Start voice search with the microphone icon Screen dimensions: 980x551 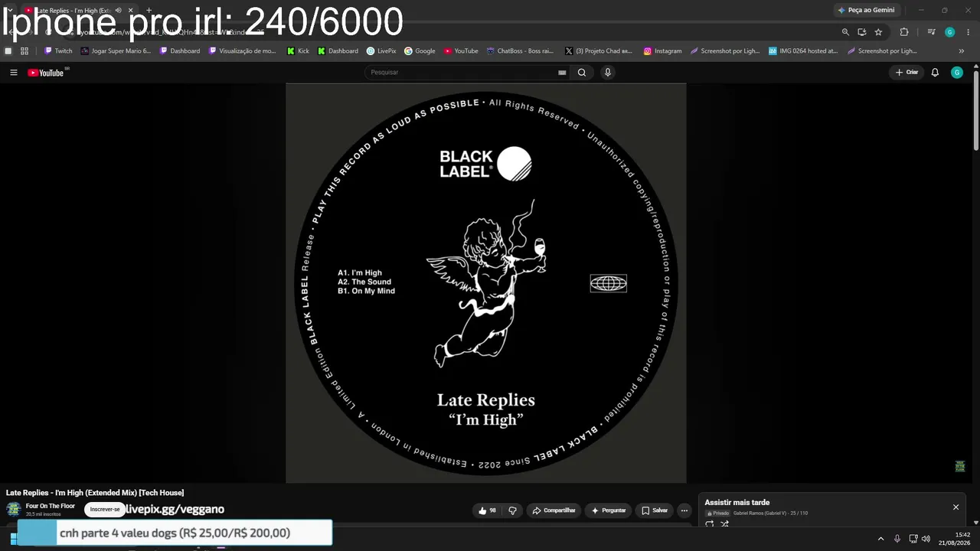608,73
